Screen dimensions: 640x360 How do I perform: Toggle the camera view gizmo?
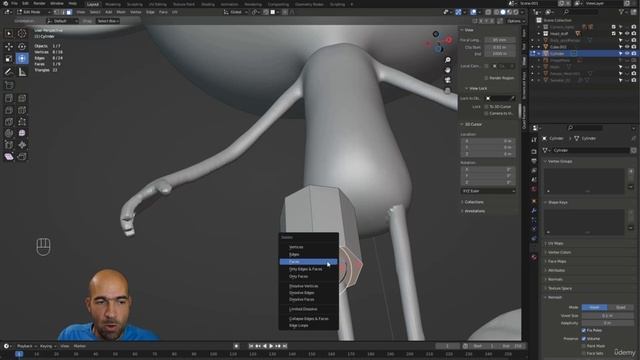(x=448, y=80)
